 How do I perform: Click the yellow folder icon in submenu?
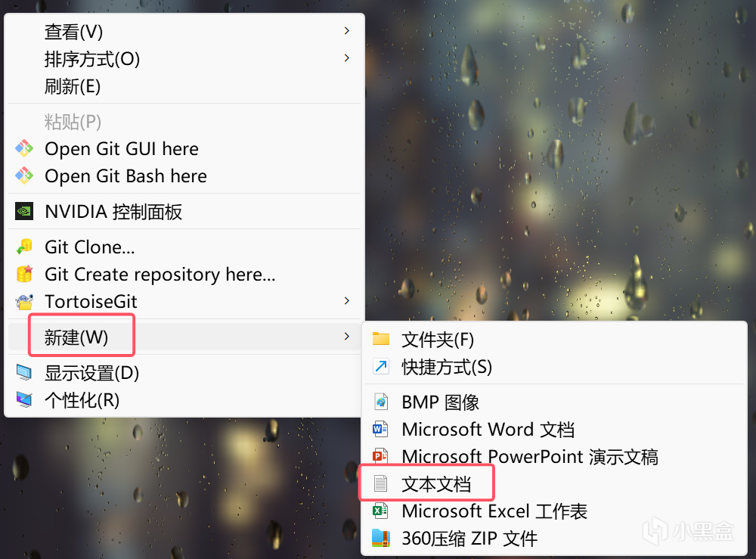pyautogui.click(x=381, y=339)
